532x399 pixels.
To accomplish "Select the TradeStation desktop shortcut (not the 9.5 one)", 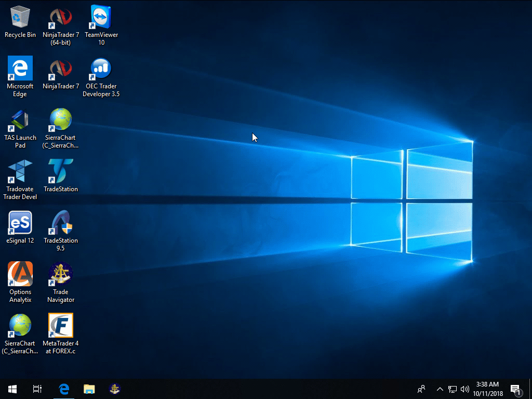I will coord(61,177).
